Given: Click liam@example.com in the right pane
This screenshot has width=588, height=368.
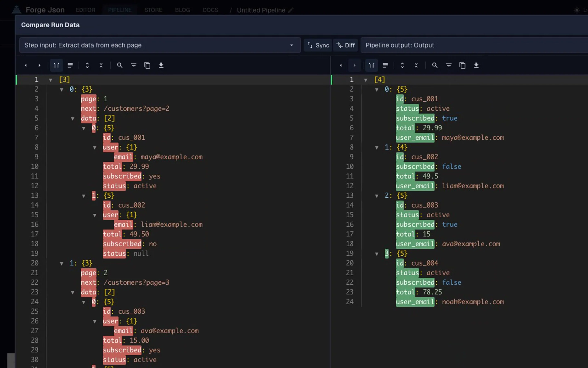Looking at the screenshot, I should click(x=473, y=186).
